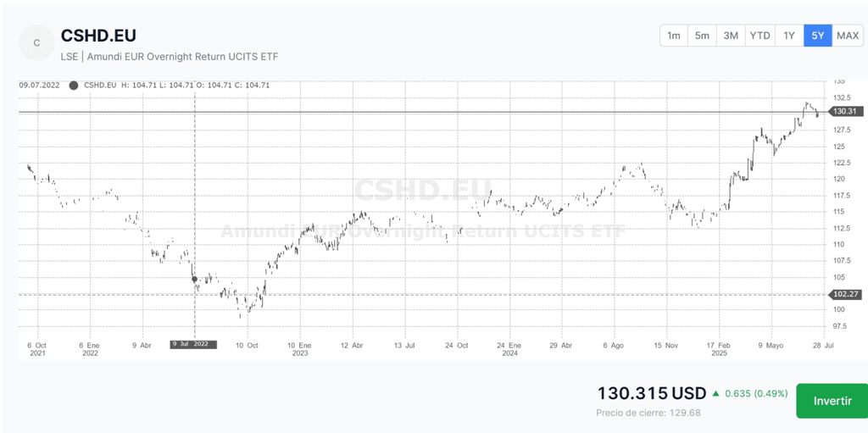Click the dark legend dot beside CSHD.EU

74,85
